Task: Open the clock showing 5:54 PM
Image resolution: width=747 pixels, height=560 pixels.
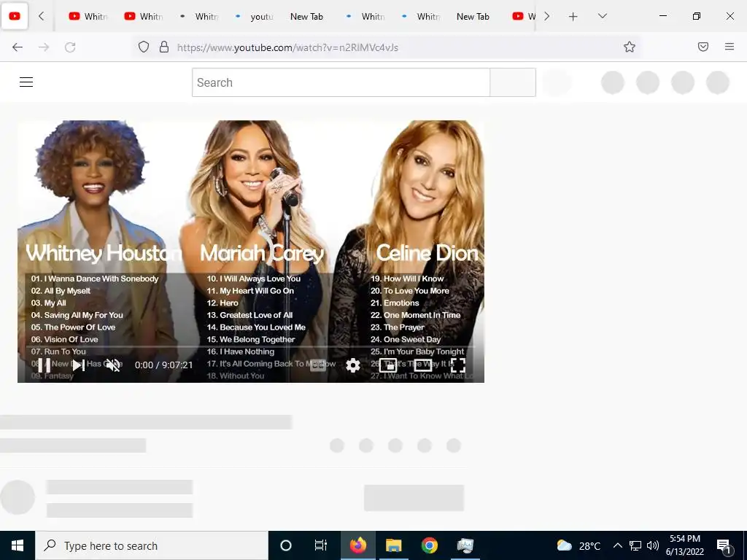Action: click(685, 545)
